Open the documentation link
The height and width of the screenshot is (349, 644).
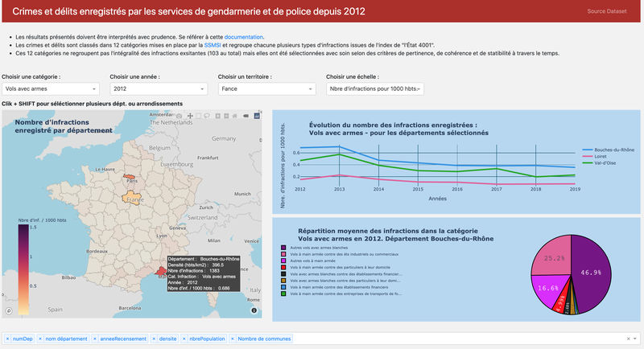[x=244, y=37]
